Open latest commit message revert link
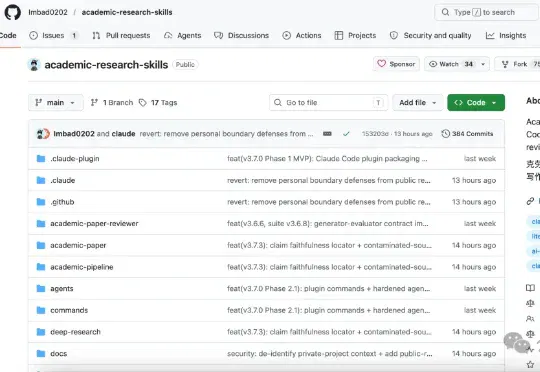The image size is (540, 372). (226, 134)
